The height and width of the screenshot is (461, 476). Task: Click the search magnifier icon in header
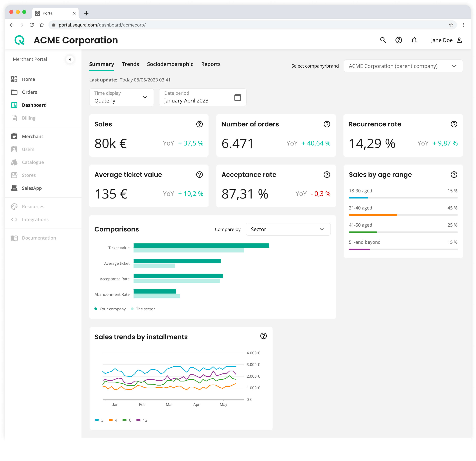383,40
